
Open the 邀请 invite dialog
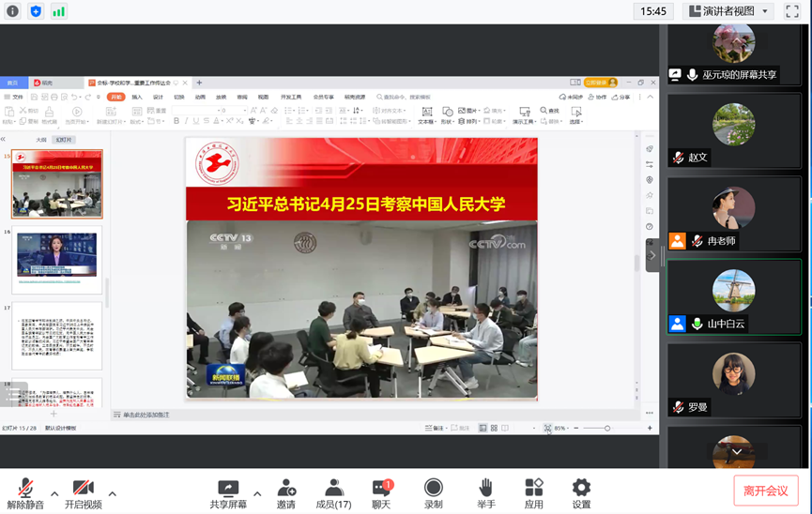(286, 493)
